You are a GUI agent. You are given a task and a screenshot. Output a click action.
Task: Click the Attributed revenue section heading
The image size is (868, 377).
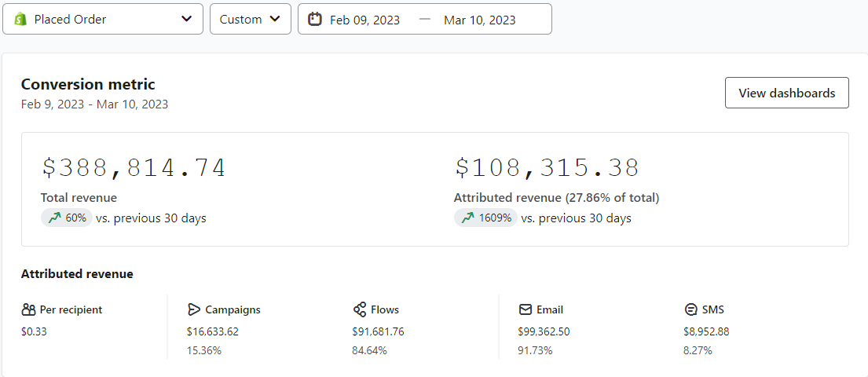pos(77,274)
